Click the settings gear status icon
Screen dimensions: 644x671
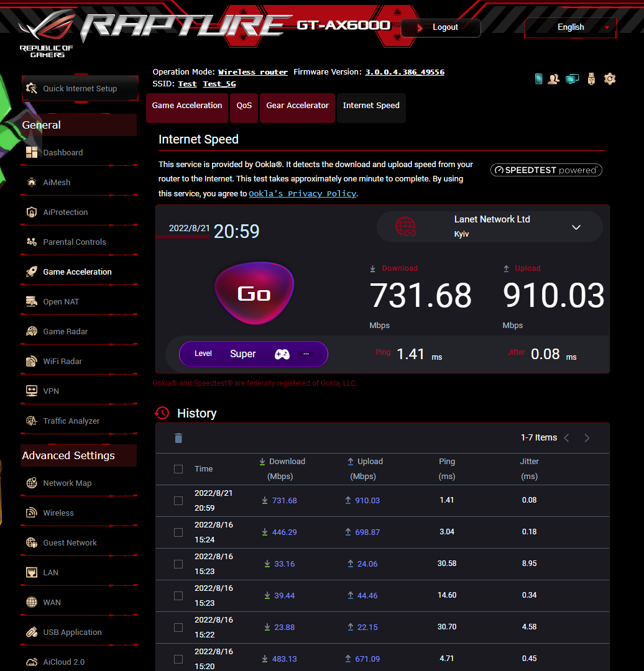coord(610,79)
